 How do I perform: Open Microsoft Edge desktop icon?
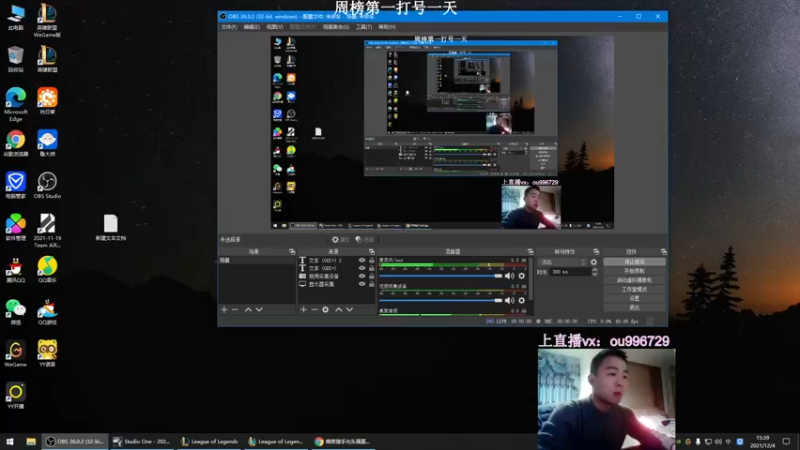pos(15,104)
